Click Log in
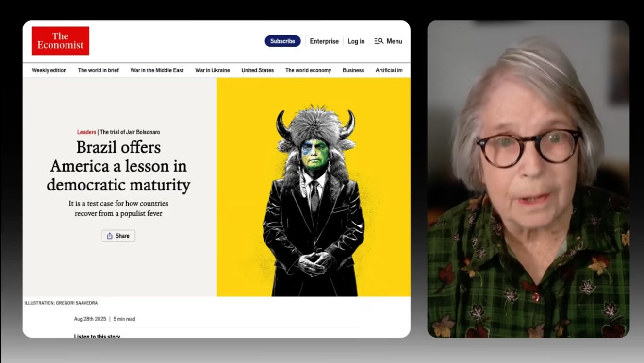The image size is (644, 363). pos(356,41)
